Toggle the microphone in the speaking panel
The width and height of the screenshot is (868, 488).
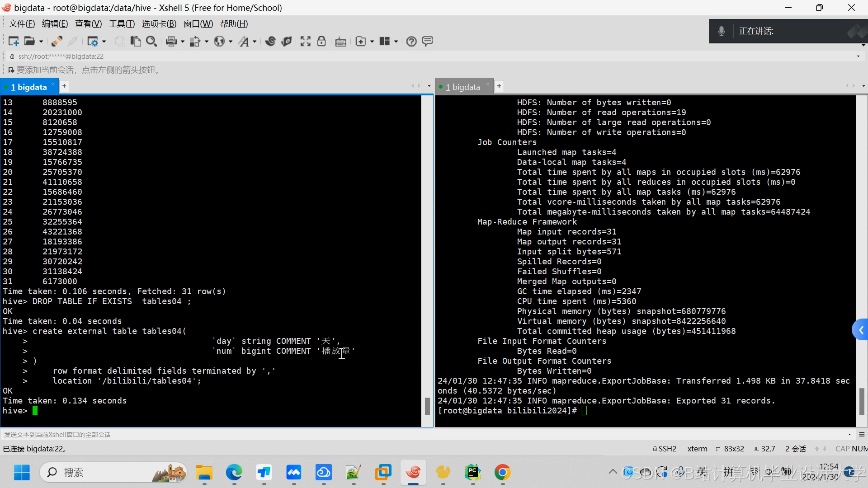point(722,31)
